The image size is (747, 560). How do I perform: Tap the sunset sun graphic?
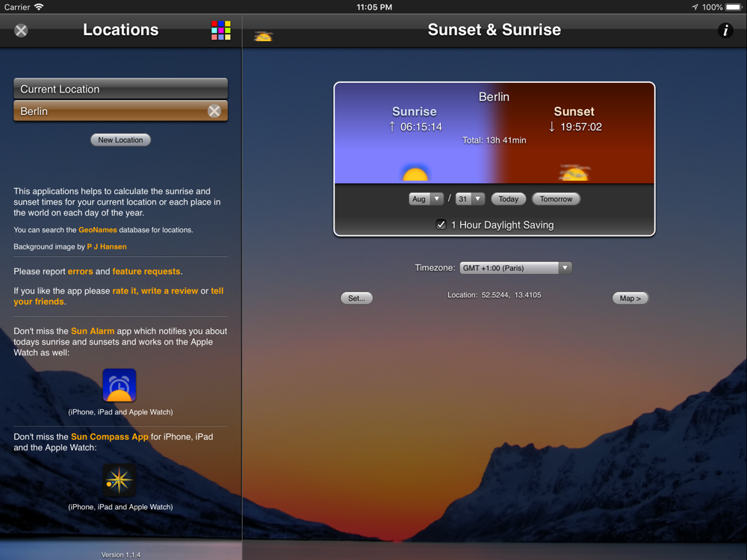point(575,173)
